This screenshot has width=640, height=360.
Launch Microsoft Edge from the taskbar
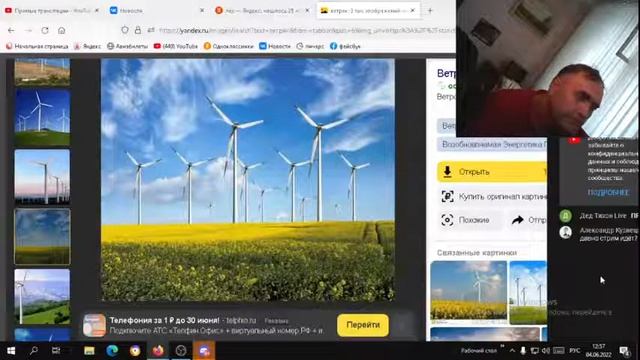pos(112,351)
